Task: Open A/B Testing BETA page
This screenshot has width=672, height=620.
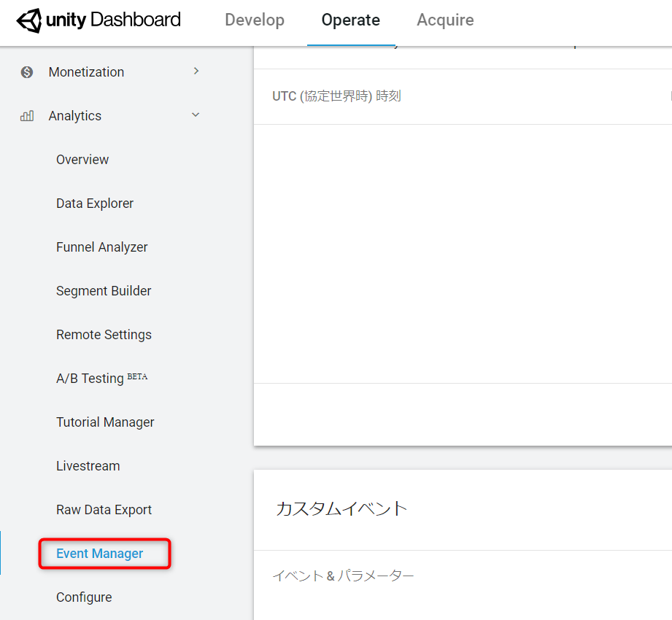Action: (x=102, y=378)
